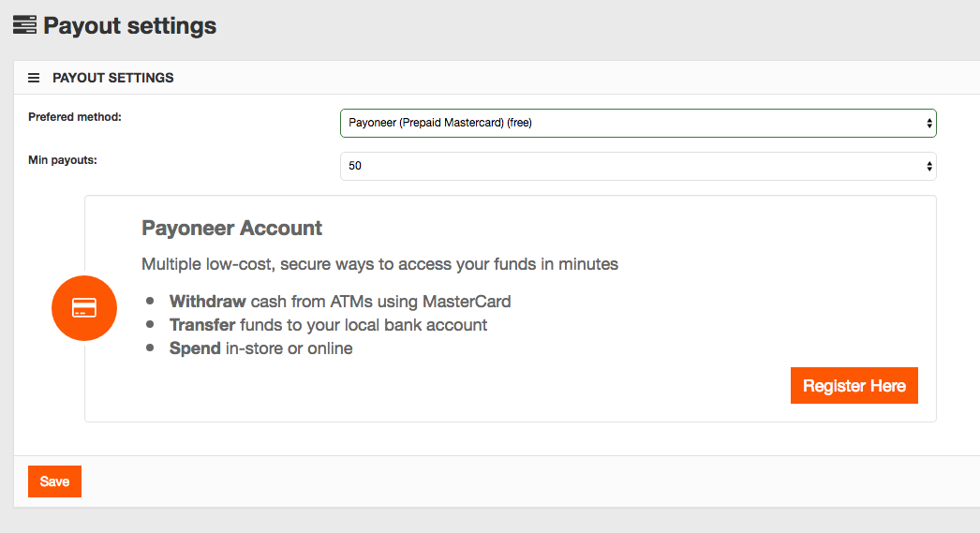Image resolution: width=980 pixels, height=533 pixels.
Task: Click the bold word "Withdraw"
Action: (x=207, y=302)
